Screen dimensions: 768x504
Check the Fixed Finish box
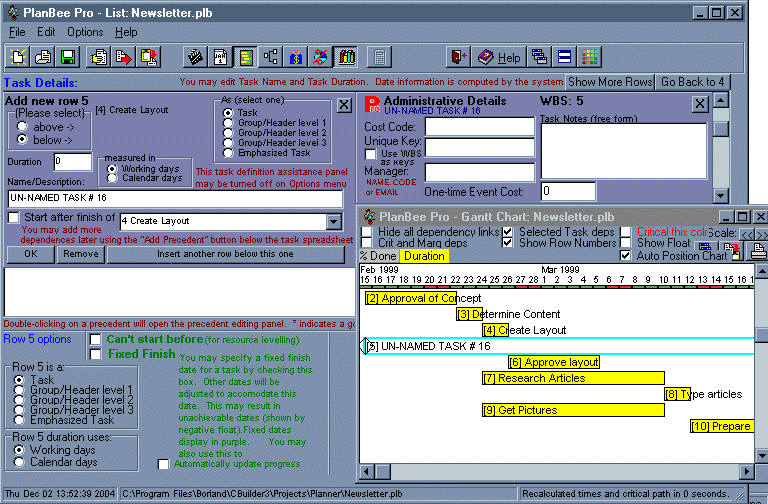point(95,353)
